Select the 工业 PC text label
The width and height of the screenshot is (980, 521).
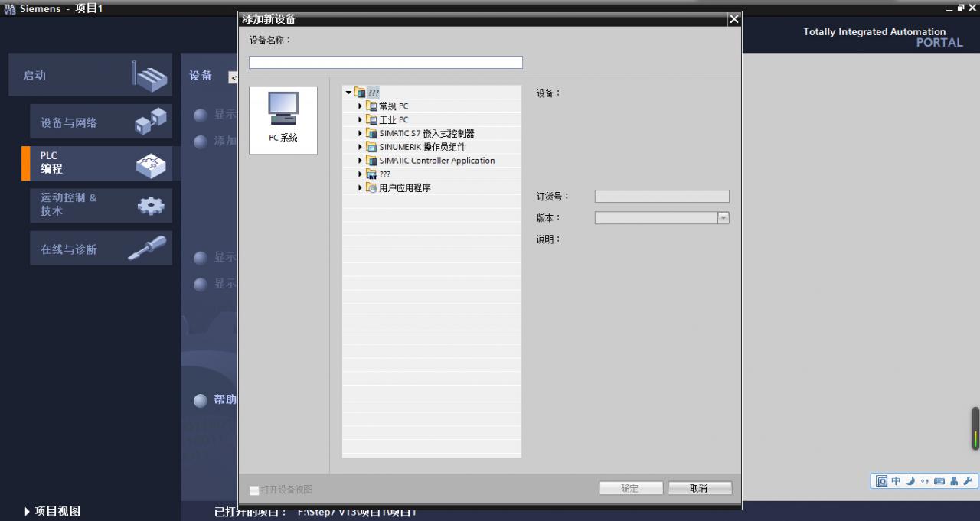click(x=394, y=120)
